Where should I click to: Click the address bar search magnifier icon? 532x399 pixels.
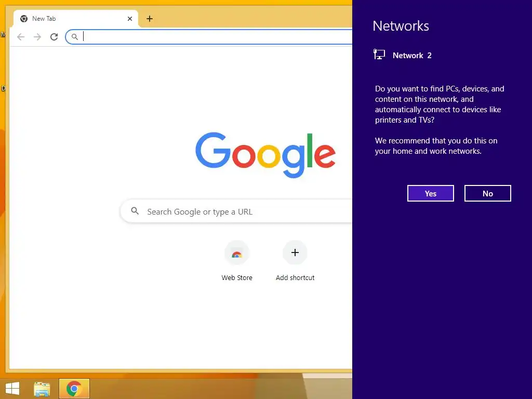point(75,37)
